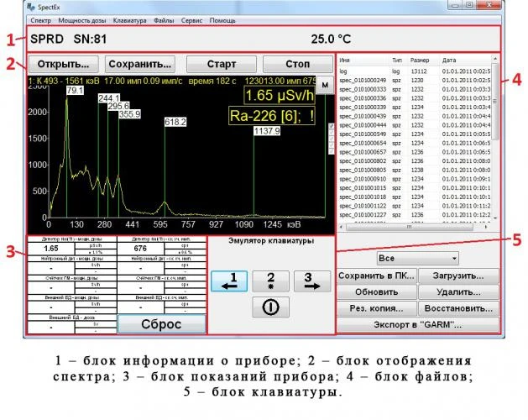Click the 618.2 peak label in the spectrum

coord(175,122)
